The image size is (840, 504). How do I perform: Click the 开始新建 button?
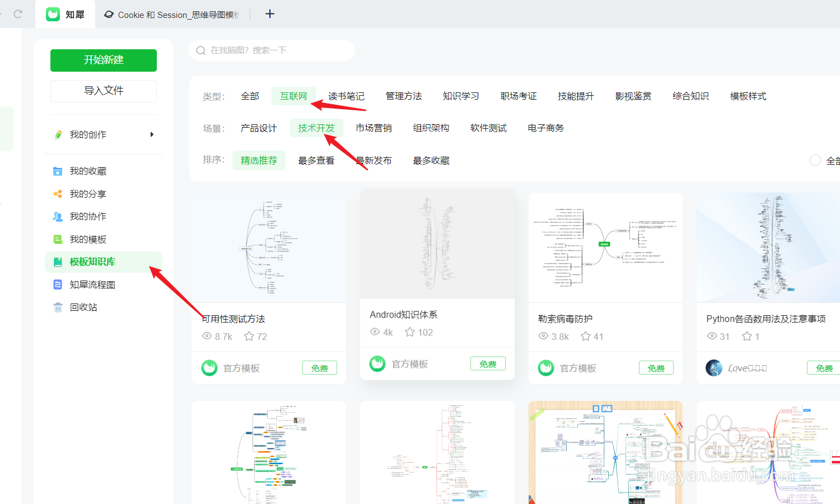(103, 60)
